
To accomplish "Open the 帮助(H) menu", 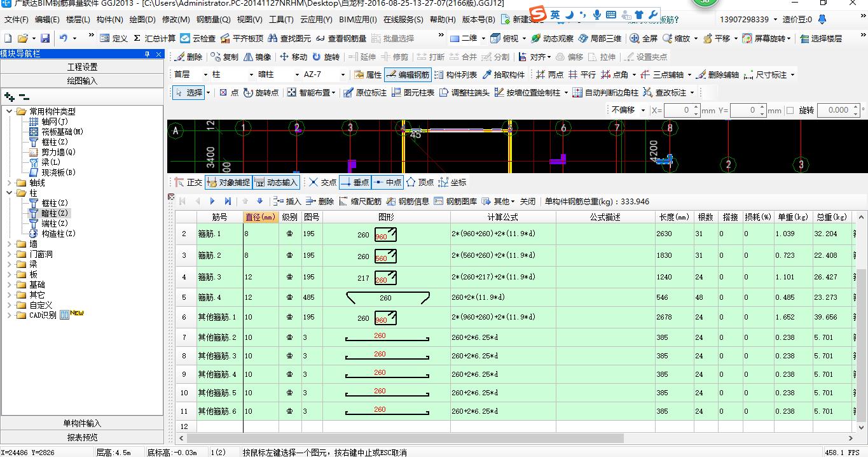I will (x=443, y=20).
